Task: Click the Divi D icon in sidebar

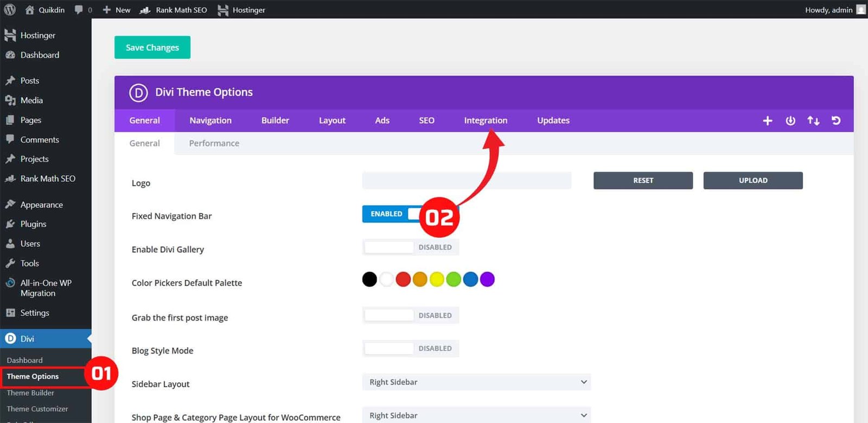Action: coord(10,338)
